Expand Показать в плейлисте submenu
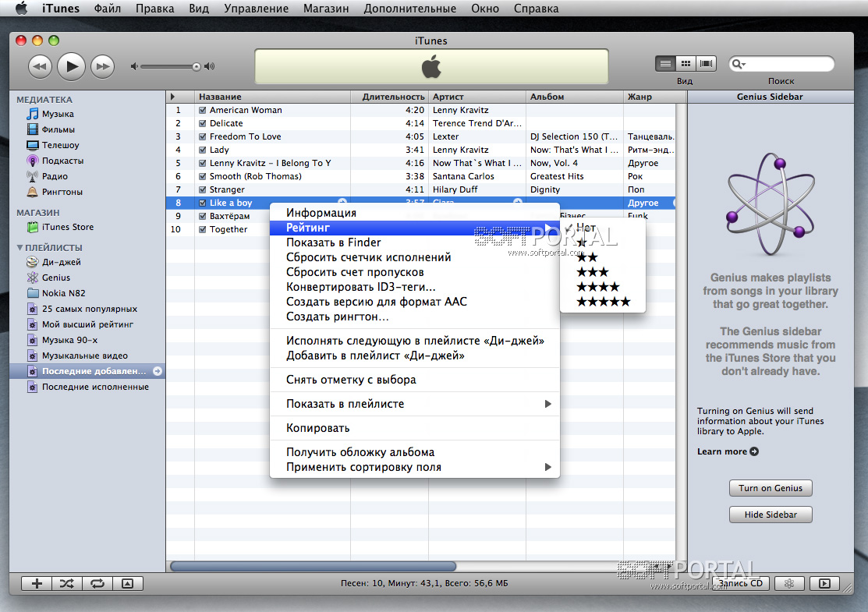The image size is (868, 612). (x=414, y=404)
